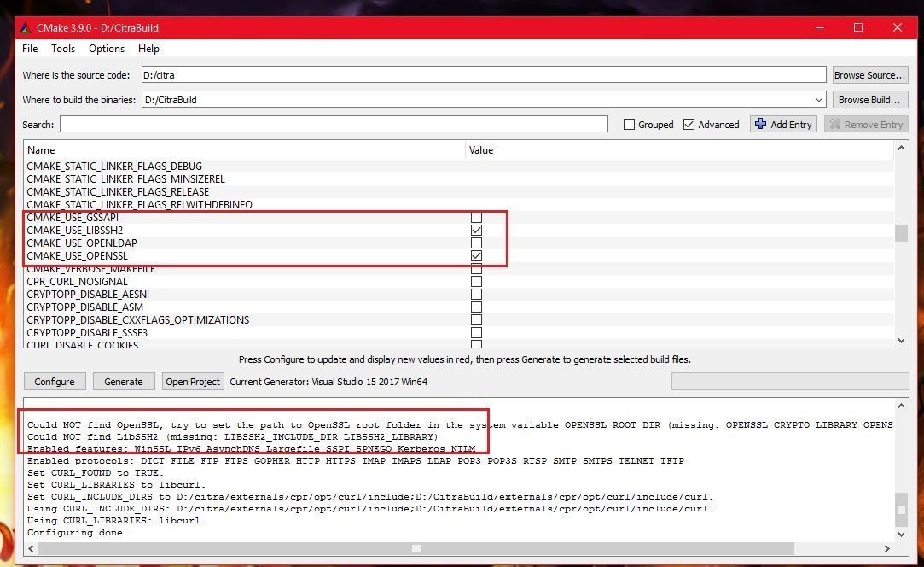Viewport: 924px width, 567px height.
Task: Select the CMAKE_USE_LIBSSH2 entry name
Action: [x=75, y=230]
